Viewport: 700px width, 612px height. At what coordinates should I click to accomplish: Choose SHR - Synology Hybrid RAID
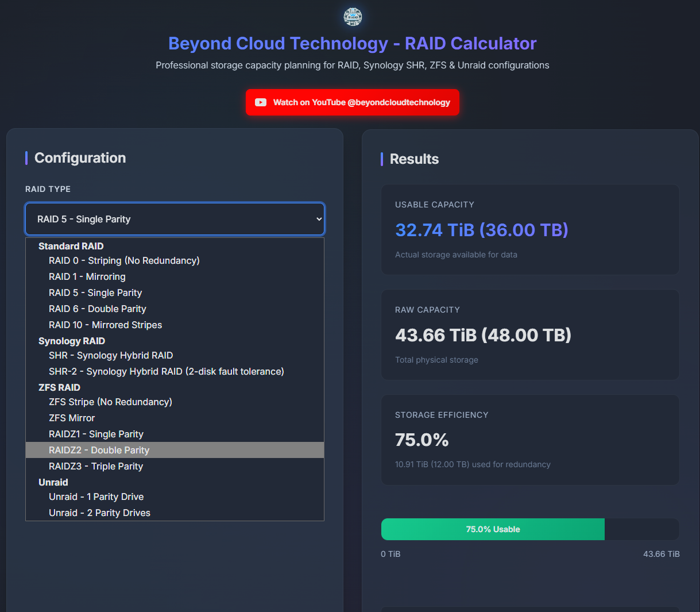point(111,355)
